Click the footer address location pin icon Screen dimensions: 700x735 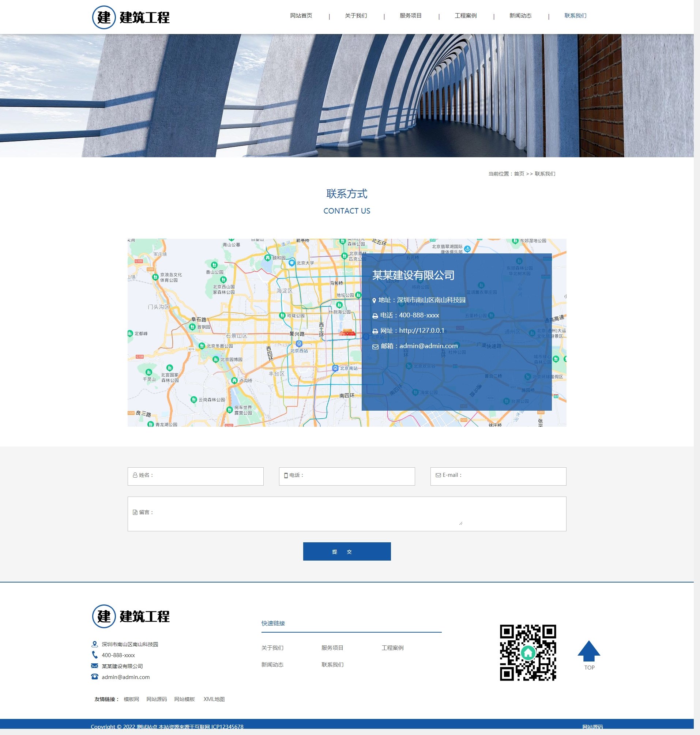(x=95, y=644)
